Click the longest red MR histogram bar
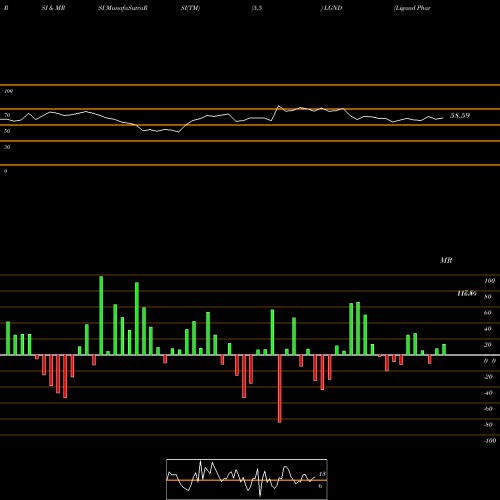The image size is (500, 500). (280, 389)
